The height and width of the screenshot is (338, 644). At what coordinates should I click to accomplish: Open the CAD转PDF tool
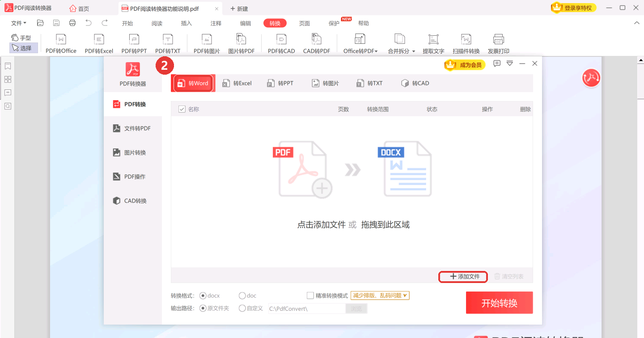pos(317,44)
